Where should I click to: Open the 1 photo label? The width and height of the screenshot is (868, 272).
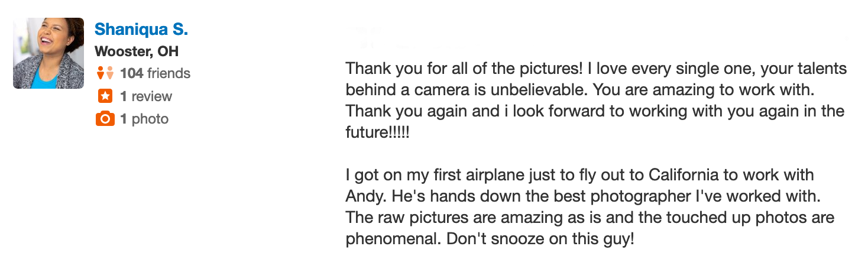[144, 119]
